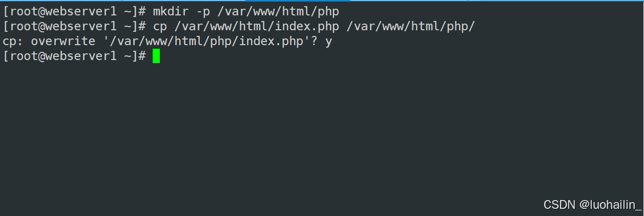This screenshot has width=644, height=216.
Task: Click the hash symbol before the green cursor
Action: 142,56
